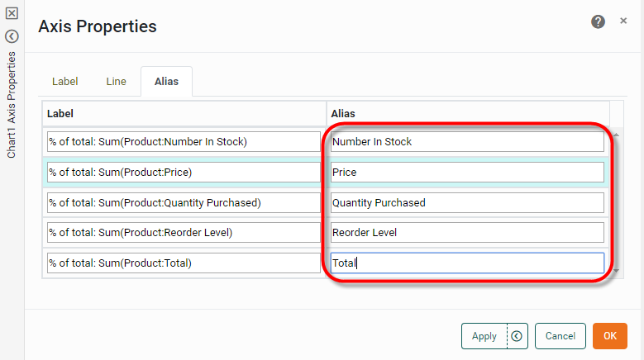This screenshot has height=360, width=644.
Task: Click the circled back arrow in sidebar
Action: click(12, 36)
